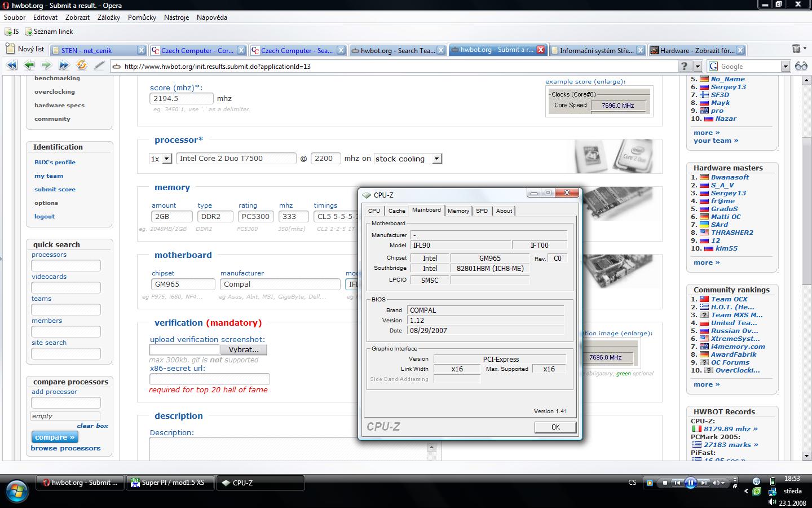The image size is (812, 508).
Task: Click OK button in CPU-Z window
Action: pyautogui.click(x=555, y=427)
